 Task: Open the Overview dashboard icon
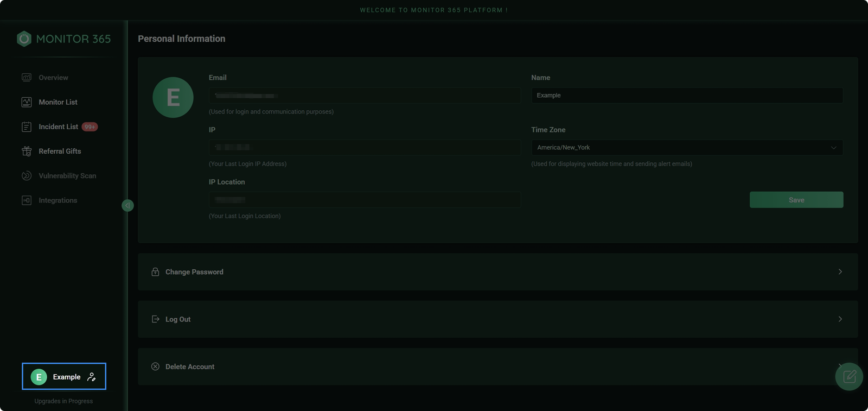27,78
